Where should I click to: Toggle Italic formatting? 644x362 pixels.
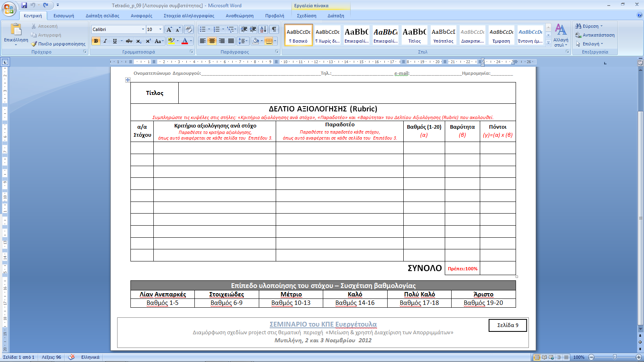[x=105, y=41]
